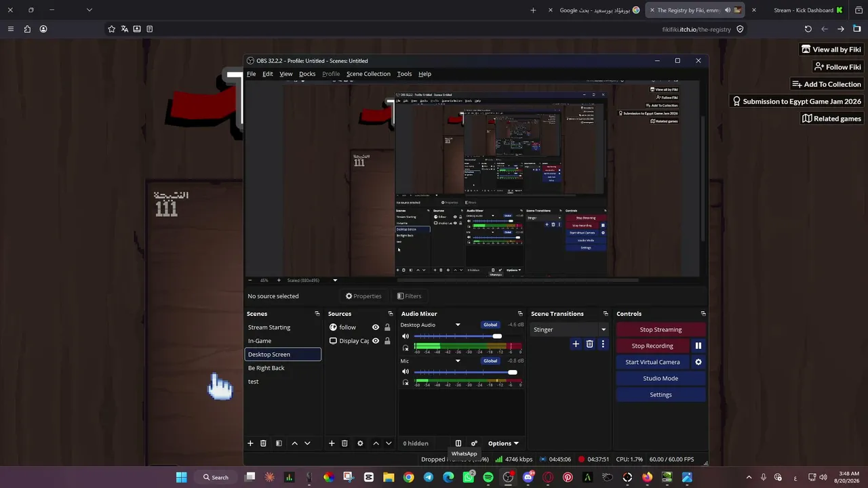Undock the Scenes dock with float icon
Image resolution: width=868 pixels, height=488 pixels.
point(317,314)
